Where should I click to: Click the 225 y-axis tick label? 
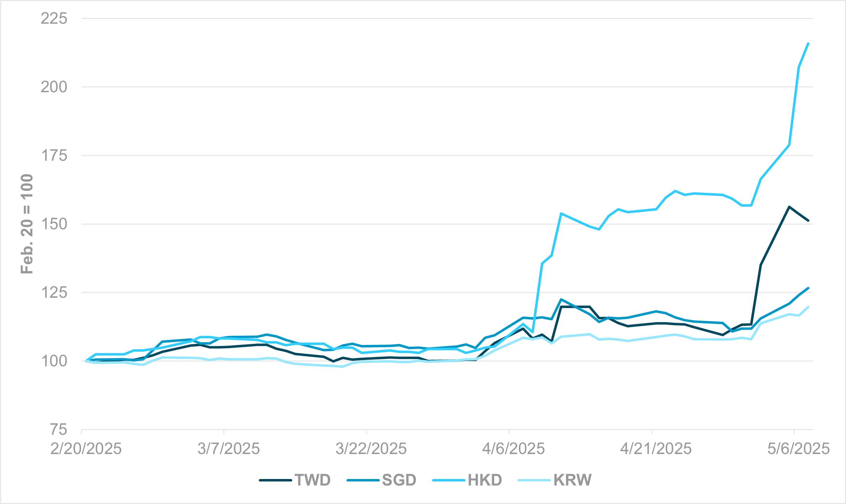[x=54, y=18]
